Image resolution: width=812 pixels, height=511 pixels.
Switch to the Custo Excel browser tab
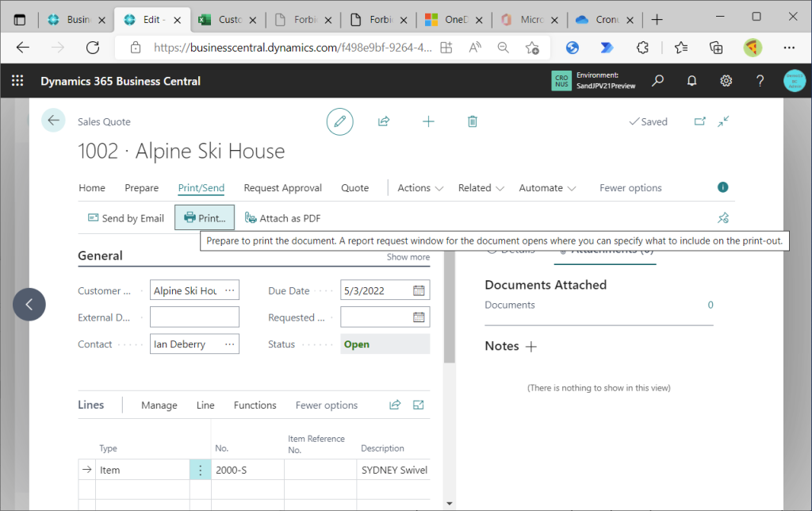click(x=228, y=20)
